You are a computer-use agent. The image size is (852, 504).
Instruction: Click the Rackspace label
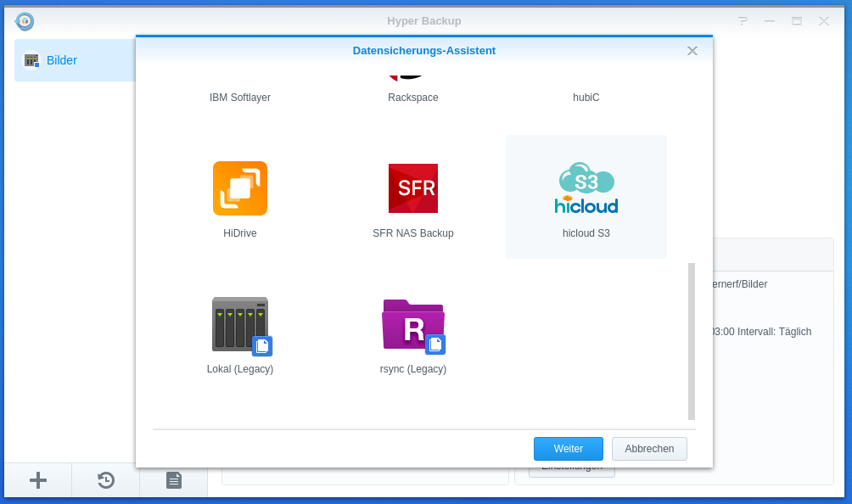coord(413,98)
